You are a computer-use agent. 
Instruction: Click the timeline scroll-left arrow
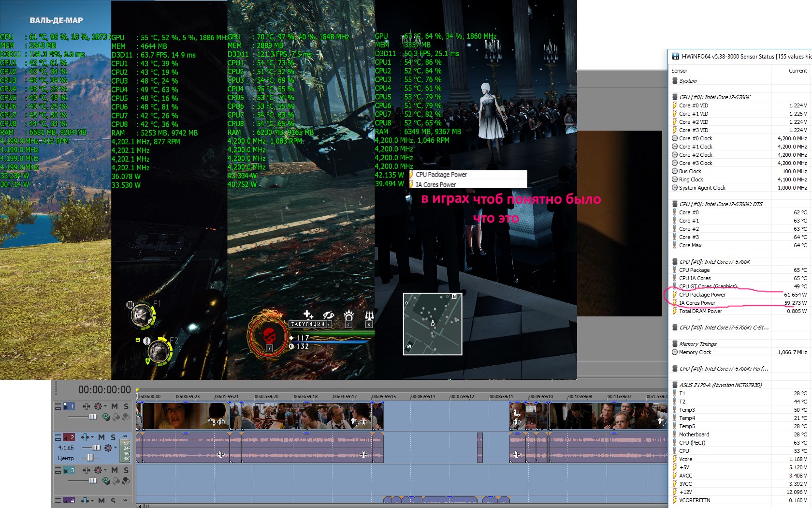coord(140,506)
